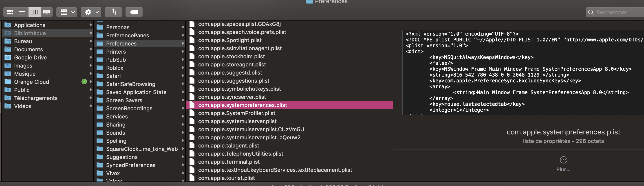This screenshot has height=186, width=644.
Task: Click the Plus... more actions icon
Action: [x=563, y=160]
